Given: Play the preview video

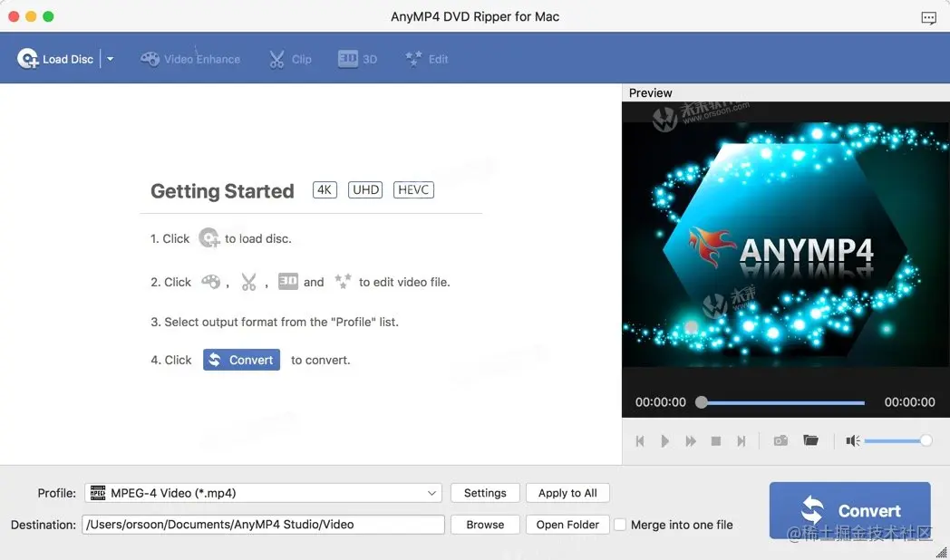Looking at the screenshot, I should pos(664,440).
